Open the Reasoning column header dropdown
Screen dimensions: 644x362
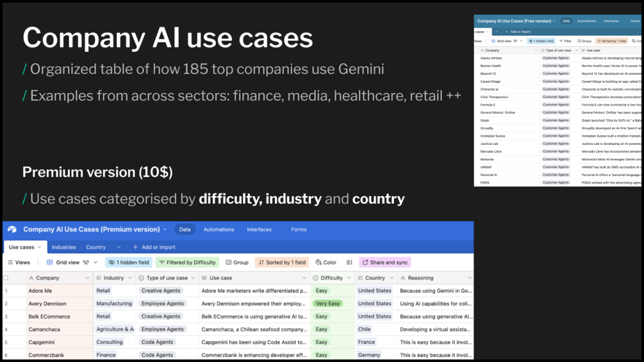coord(470,278)
